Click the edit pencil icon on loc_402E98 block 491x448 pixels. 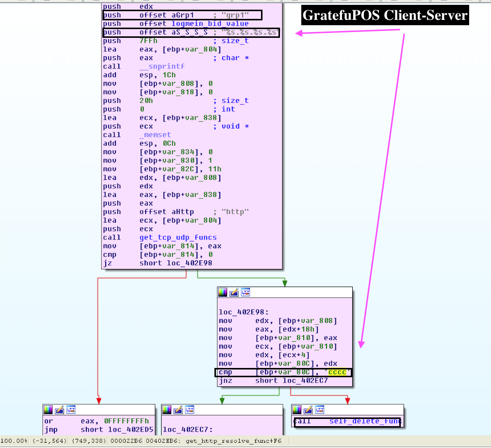[234, 292]
